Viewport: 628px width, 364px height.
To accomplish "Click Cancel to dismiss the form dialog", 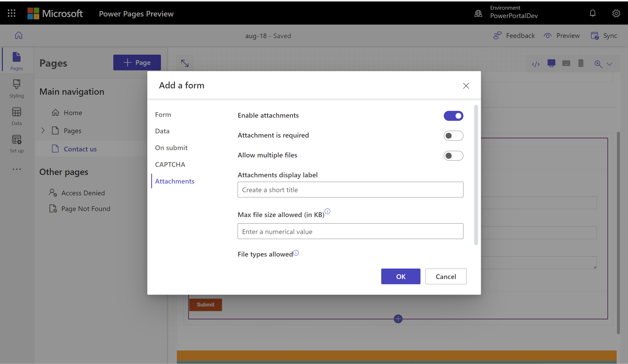I will [446, 276].
